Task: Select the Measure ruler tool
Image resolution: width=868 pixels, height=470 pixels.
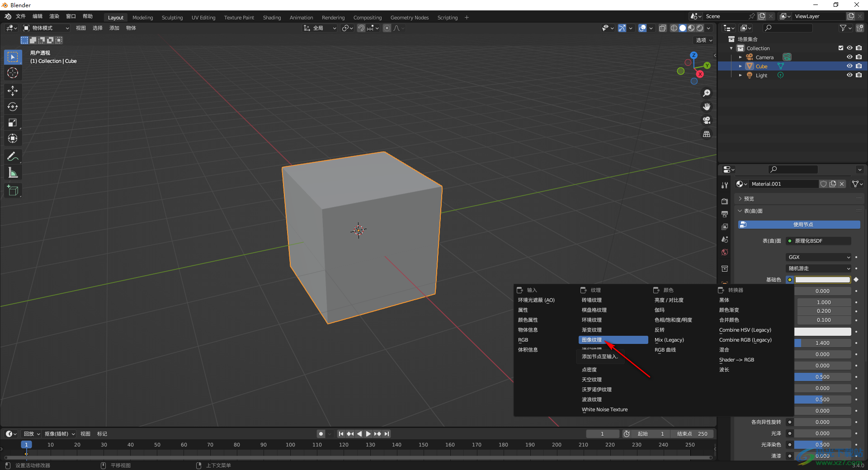Action: [x=13, y=173]
